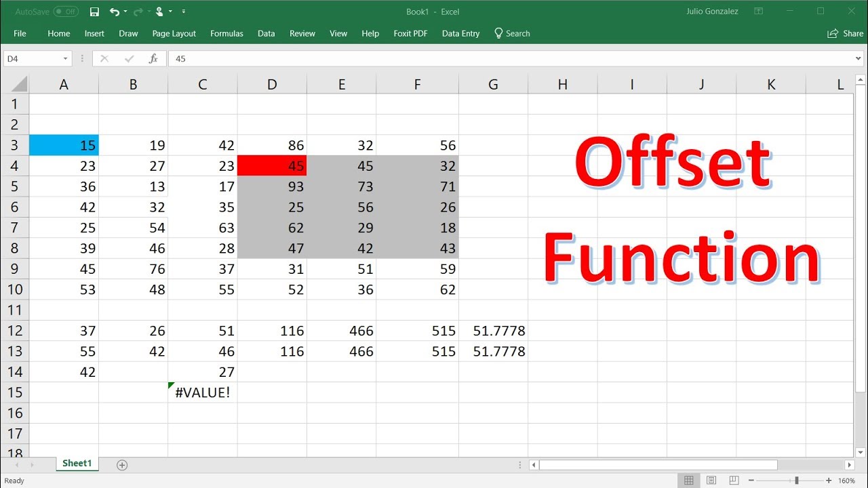The image size is (868, 488).
Task: Click the touch/mouse mode icon
Action: point(159,12)
